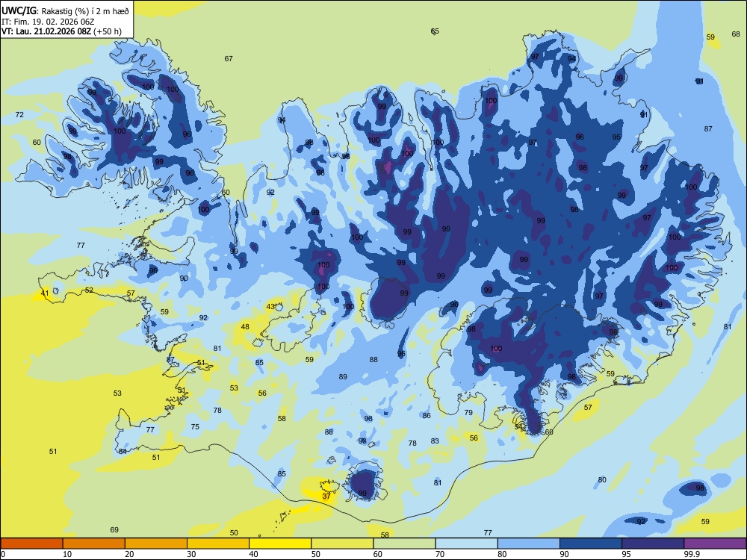The image size is (747, 560).
Task: Click the "68" value in the top-right corner
Action: pos(736,34)
